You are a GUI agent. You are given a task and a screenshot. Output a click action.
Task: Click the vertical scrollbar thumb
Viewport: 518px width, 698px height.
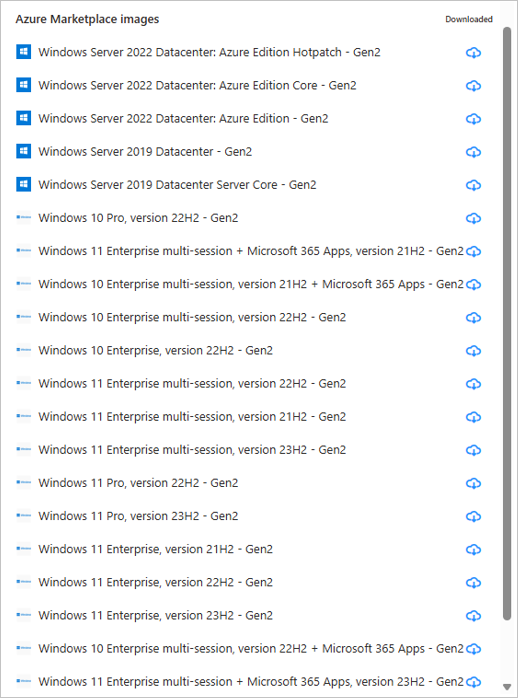[507, 323]
